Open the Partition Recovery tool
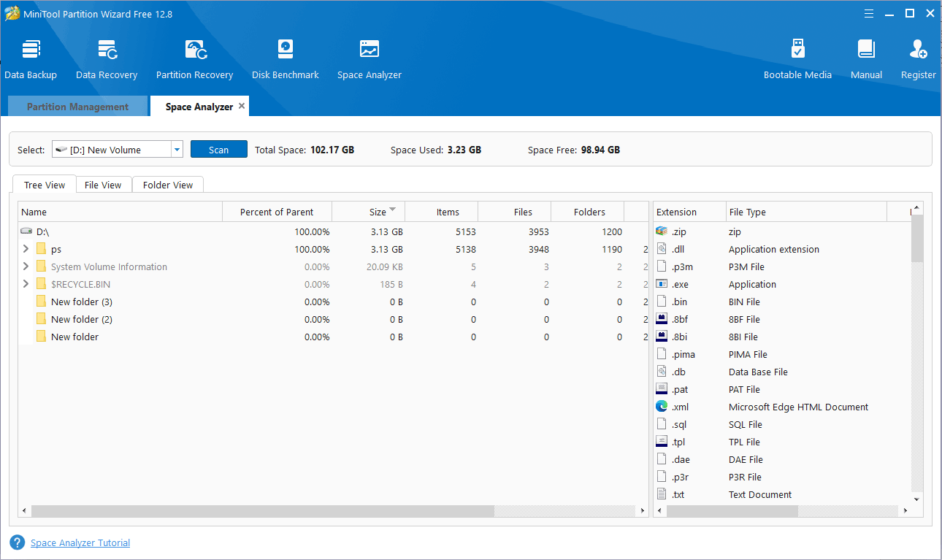 194,60
